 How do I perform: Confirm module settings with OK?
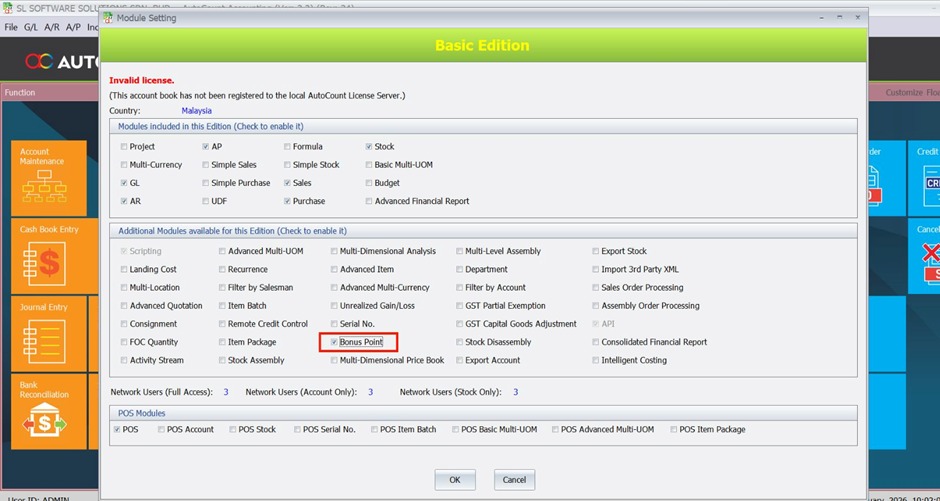(x=454, y=480)
